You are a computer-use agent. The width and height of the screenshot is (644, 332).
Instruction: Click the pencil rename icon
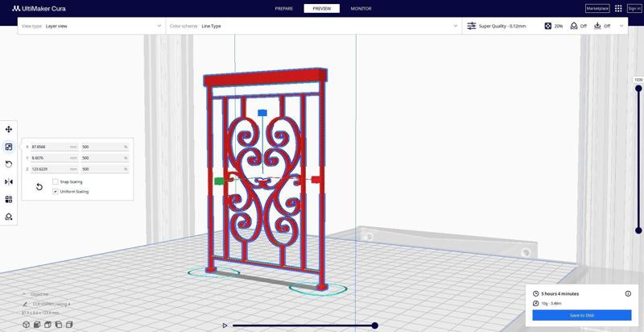(25, 304)
